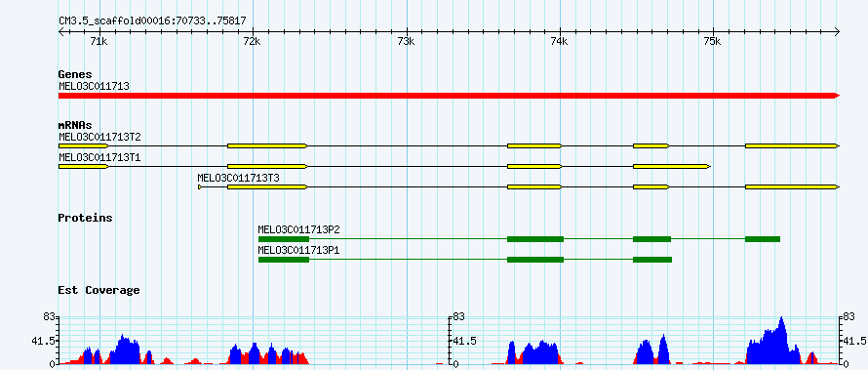The image size is (868, 370).
Task: Click the middle coverage scale 83 label
Action: [x=458, y=317]
